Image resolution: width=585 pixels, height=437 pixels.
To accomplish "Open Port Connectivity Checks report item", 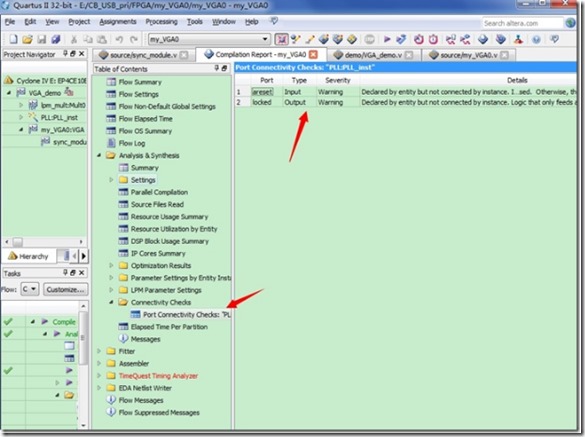I will [187, 315].
